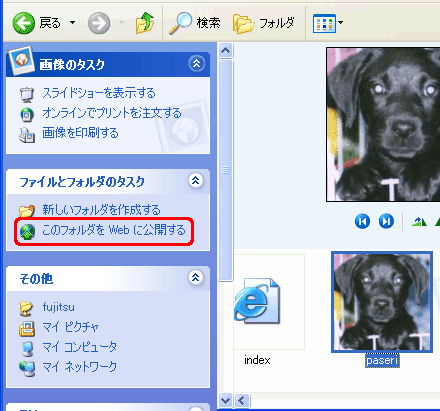
Task: Click the paseri file name label
Action: (x=382, y=360)
